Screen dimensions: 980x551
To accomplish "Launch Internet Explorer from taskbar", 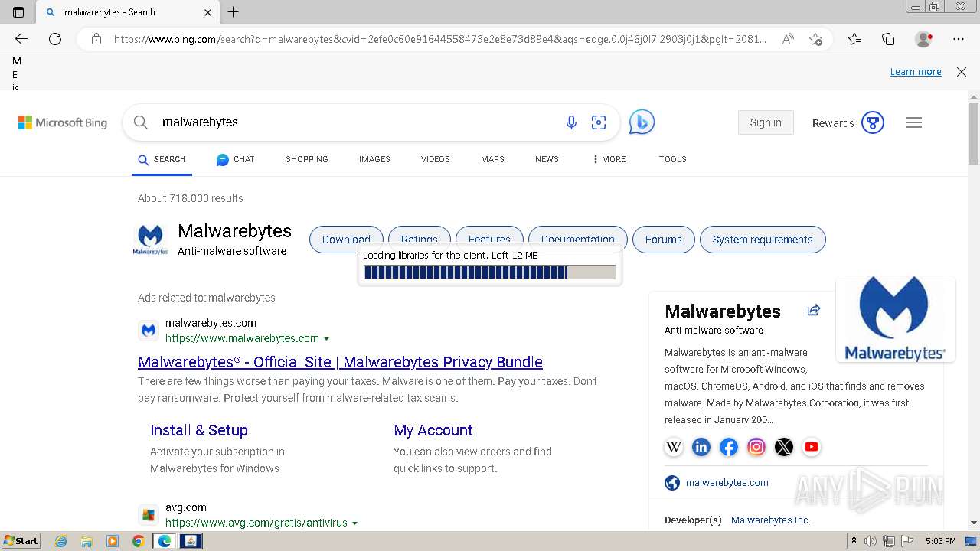I will pos(60,541).
